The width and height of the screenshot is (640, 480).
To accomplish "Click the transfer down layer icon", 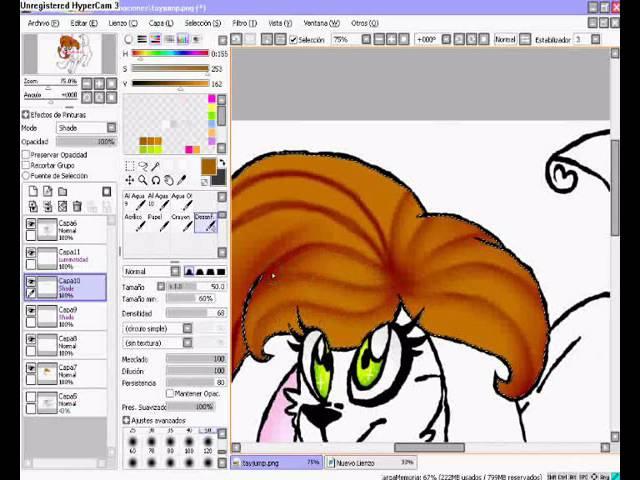I will point(33,207).
